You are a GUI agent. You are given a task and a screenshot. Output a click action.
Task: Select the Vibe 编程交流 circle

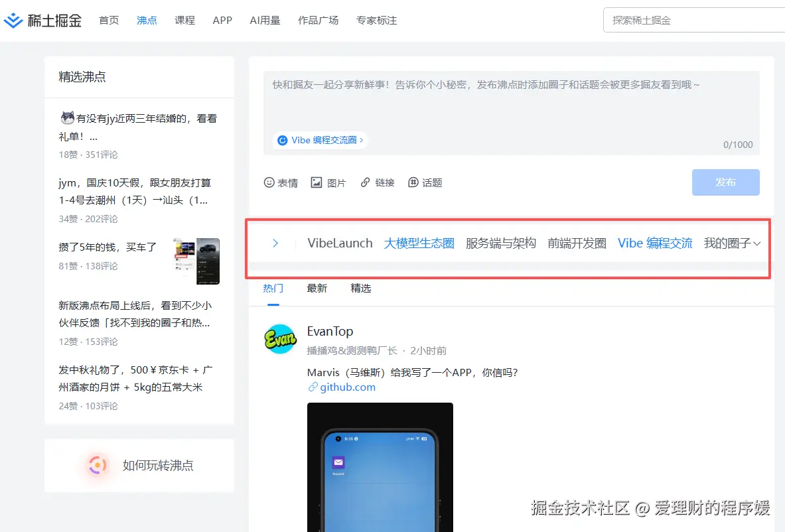tap(655, 243)
